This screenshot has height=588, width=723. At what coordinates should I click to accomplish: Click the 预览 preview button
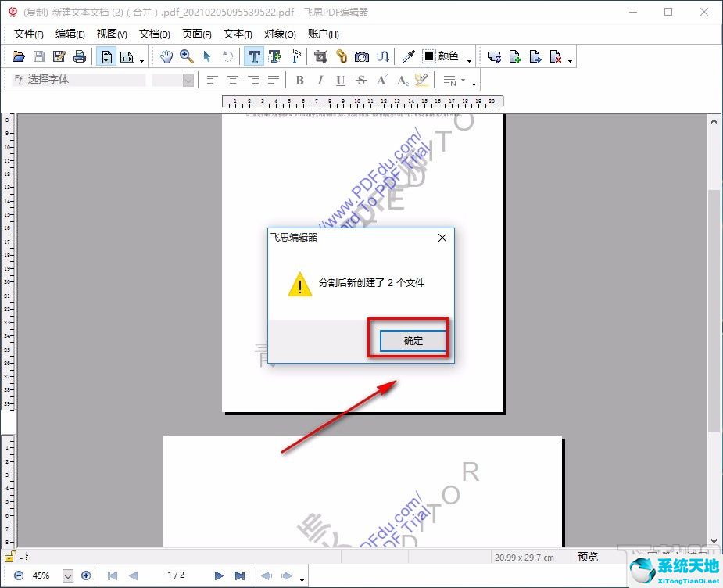click(588, 557)
